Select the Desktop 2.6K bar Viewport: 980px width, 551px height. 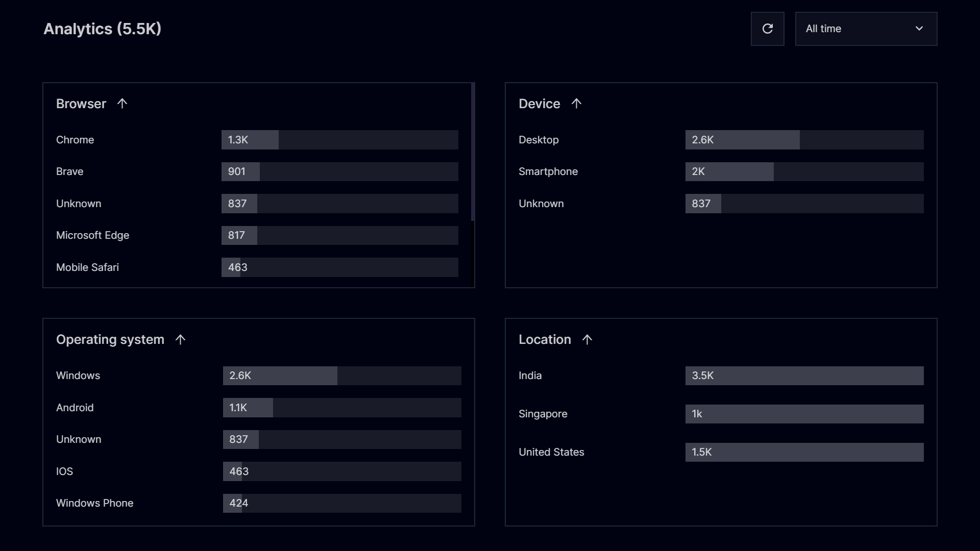click(804, 140)
